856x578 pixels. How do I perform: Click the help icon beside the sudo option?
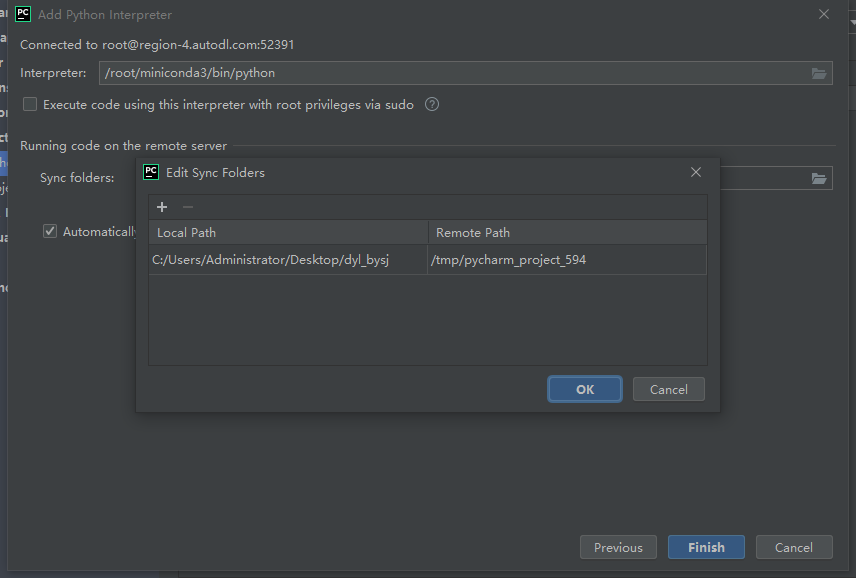(x=431, y=104)
